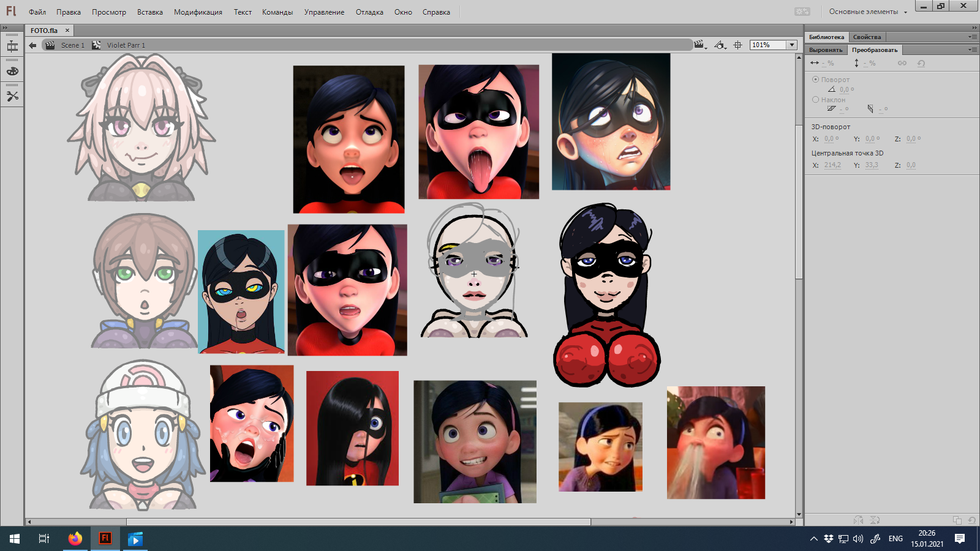The width and height of the screenshot is (980, 551).
Task: Open the Окно menu
Action: pyautogui.click(x=403, y=12)
